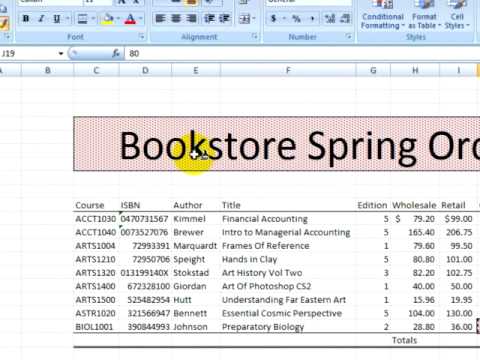Align text left
The image size is (480, 360).
160,18
